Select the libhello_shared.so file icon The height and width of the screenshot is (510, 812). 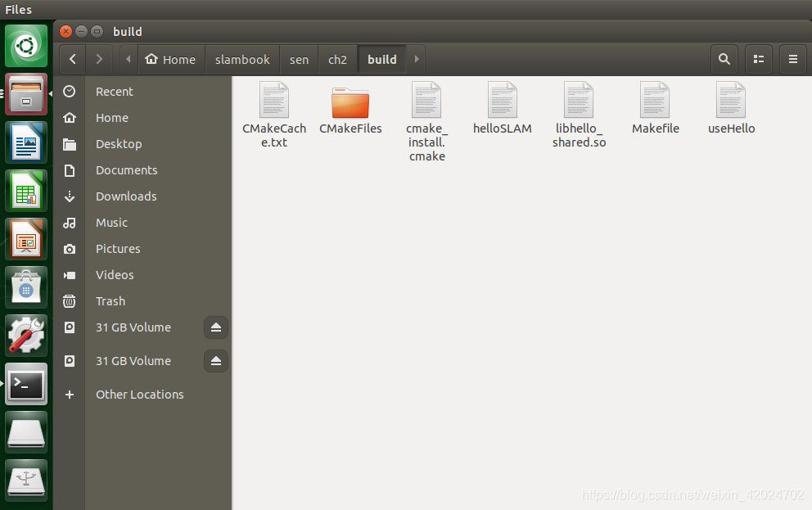coord(579,100)
